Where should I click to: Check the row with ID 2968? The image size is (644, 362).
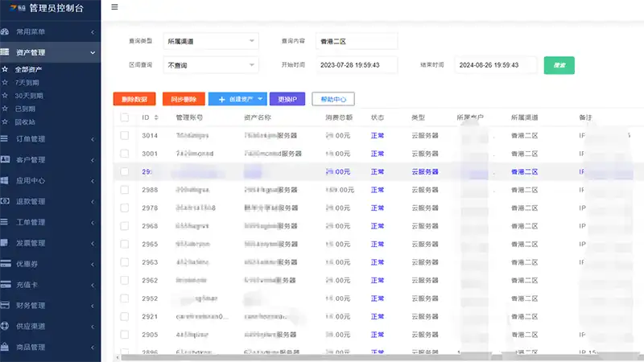click(125, 226)
